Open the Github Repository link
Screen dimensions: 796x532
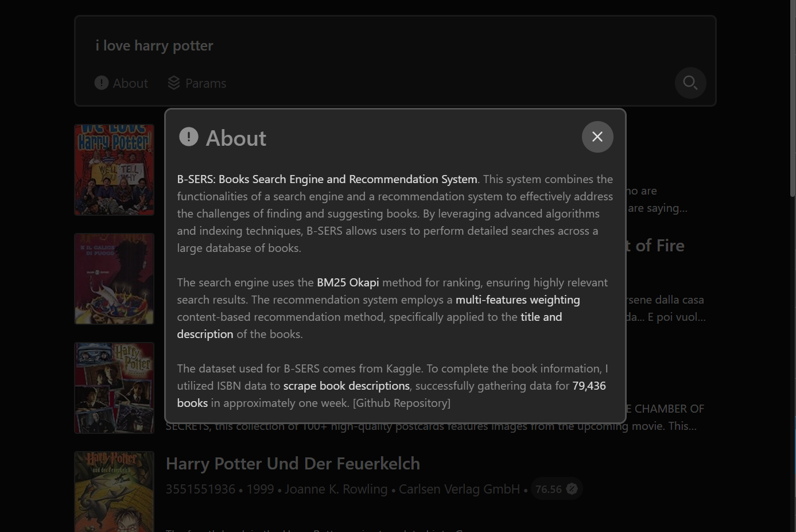point(402,403)
